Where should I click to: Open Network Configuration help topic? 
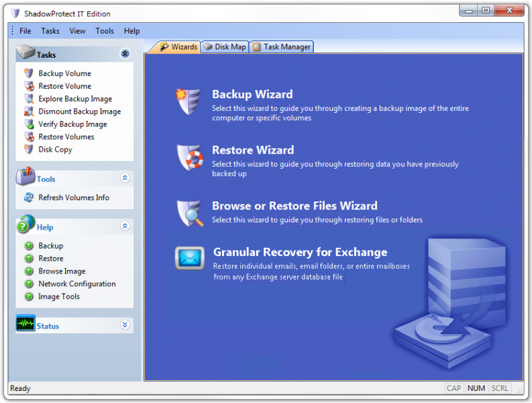(77, 283)
